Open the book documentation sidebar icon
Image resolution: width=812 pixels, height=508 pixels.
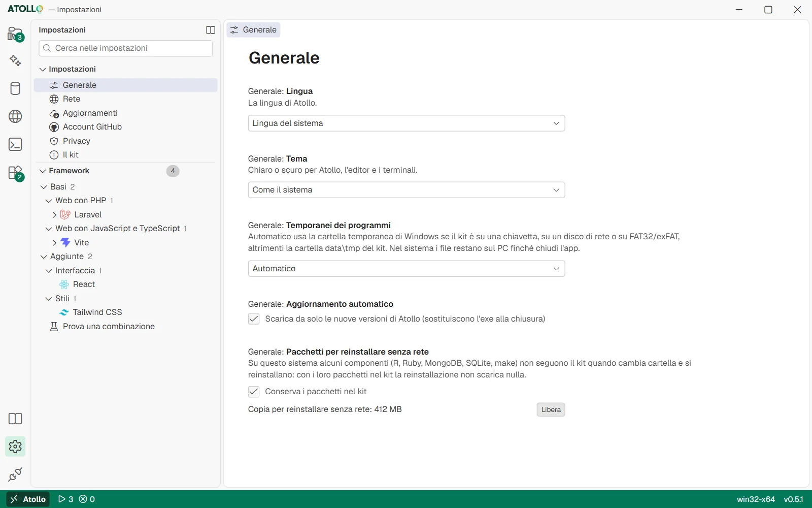coord(15,419)
